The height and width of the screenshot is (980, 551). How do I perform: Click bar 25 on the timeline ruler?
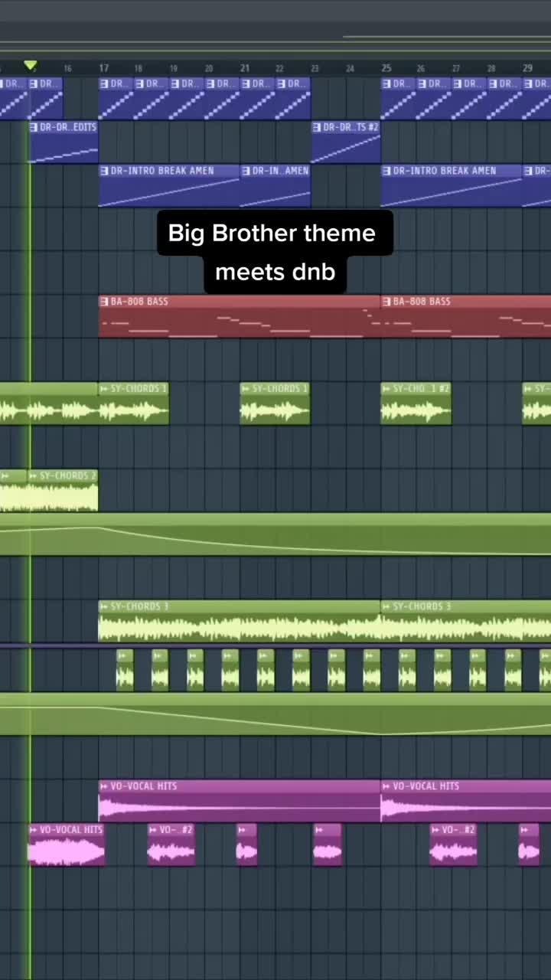click(x=386, y=68)
